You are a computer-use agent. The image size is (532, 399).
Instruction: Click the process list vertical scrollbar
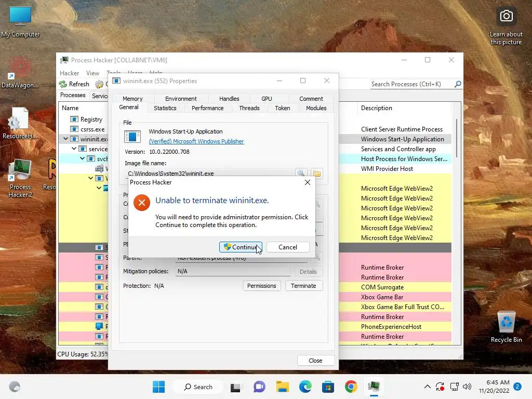point(456,138)
